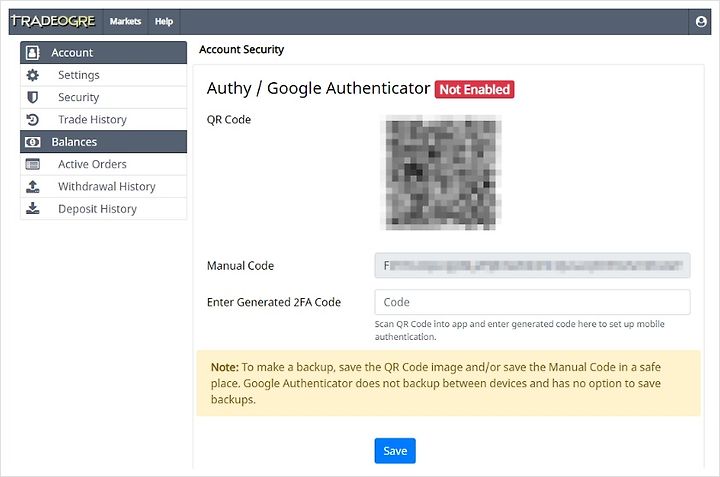Click the 'Enter Generated 2FA Code' label
720x477 pixels.
click(x=274, y=303)
